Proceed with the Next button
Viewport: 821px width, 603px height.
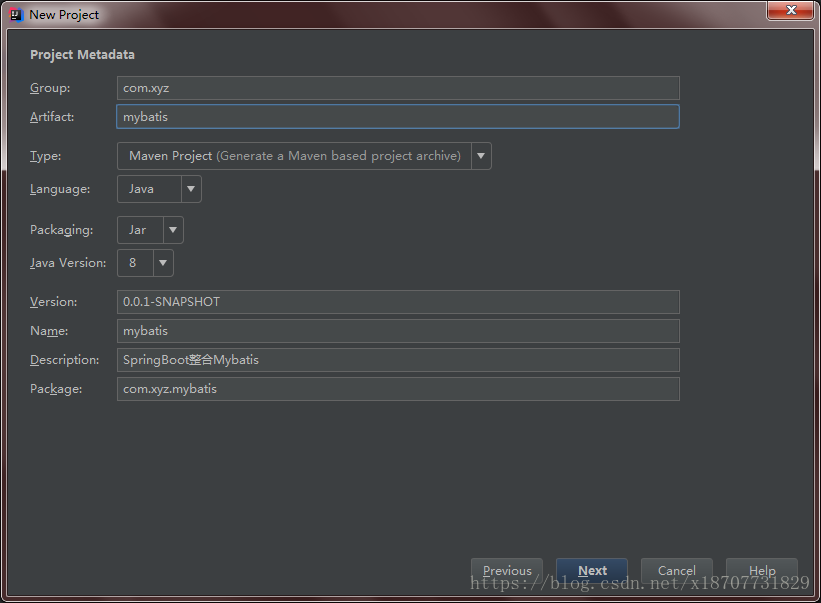tap(592, 571)
